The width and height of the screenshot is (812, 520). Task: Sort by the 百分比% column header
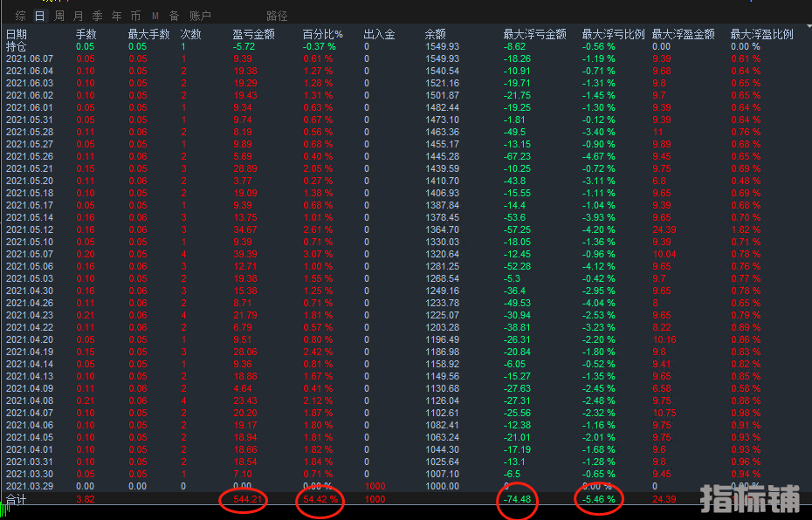click(323, 34)
